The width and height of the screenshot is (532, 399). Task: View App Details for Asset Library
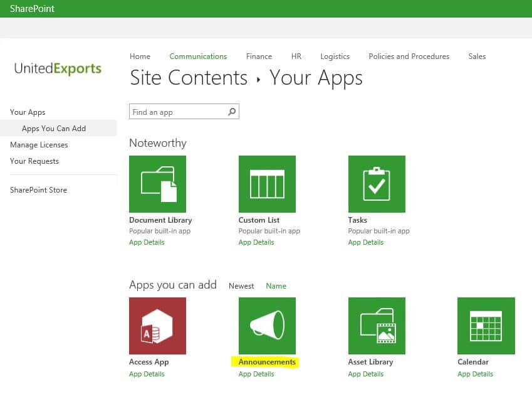pyautogui.click(x=366, y=374)
